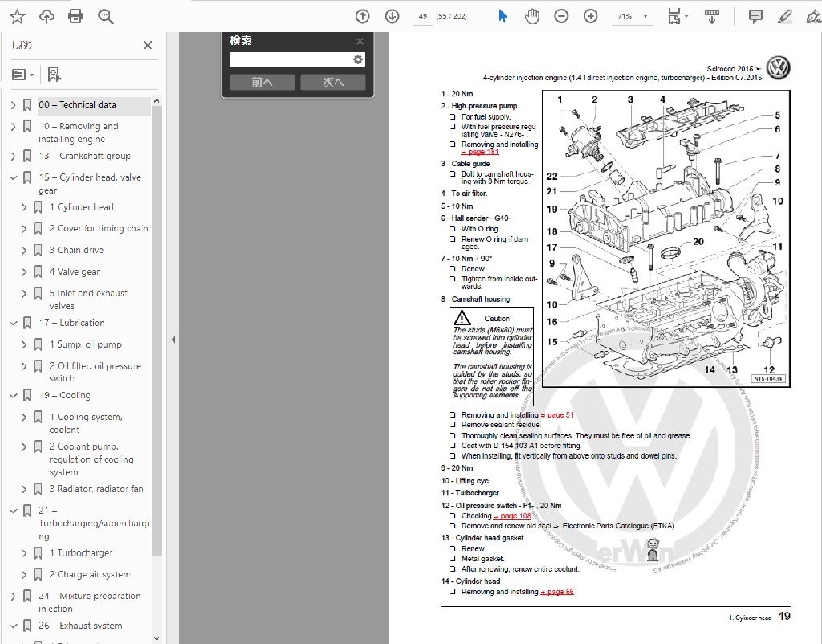Zoom out with the minus icon
Image resolution: width=822 pixels, height=644 pixels.
point(561,17)
